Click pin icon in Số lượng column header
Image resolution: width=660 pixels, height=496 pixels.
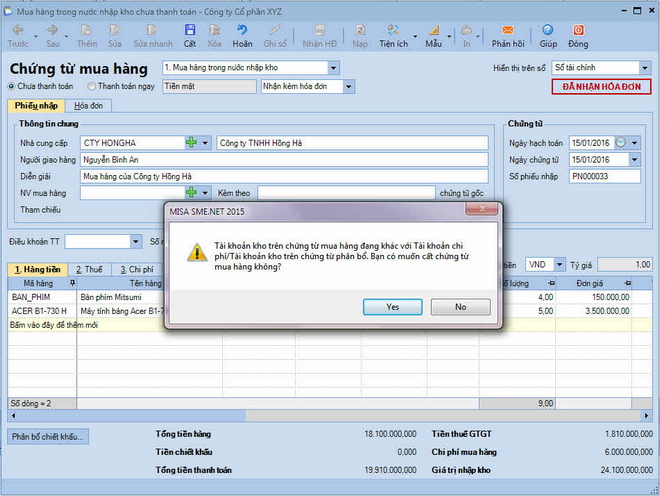551,283
